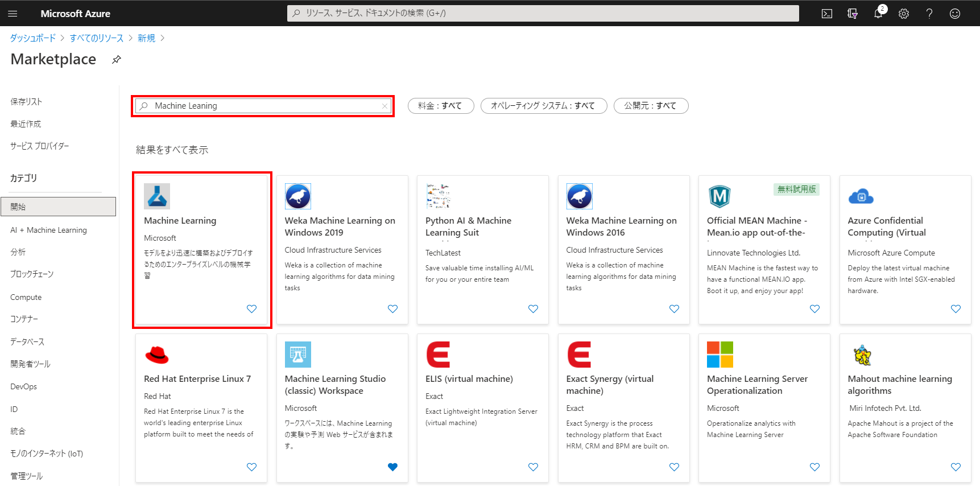
Task: Select the AI + Machine Learning category
Action: [48, 230]
